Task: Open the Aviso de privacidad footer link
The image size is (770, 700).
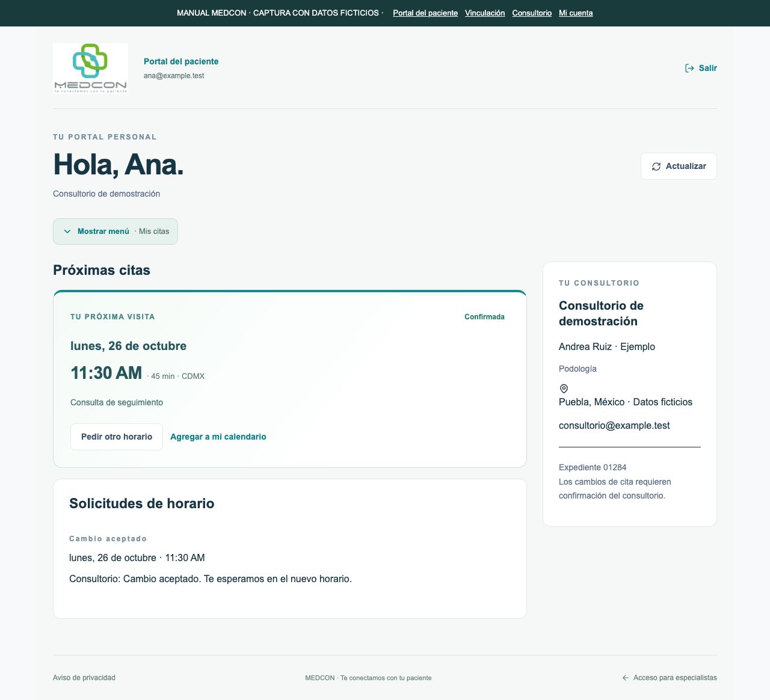Action: pos(84,678)
